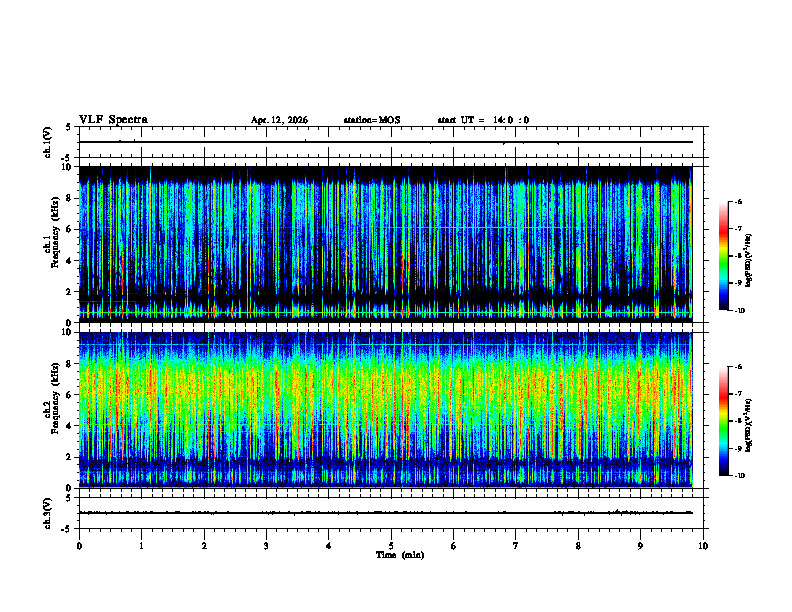Viewport: 792px width, 612px height.
Task: Click the ch.1 voltage trace line
Action: click(385, 142)
